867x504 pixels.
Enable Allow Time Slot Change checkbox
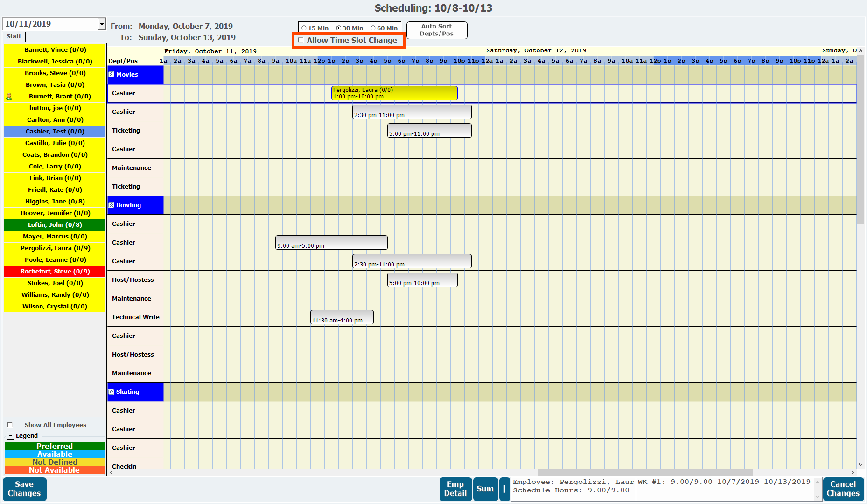[x=301, y=41]
